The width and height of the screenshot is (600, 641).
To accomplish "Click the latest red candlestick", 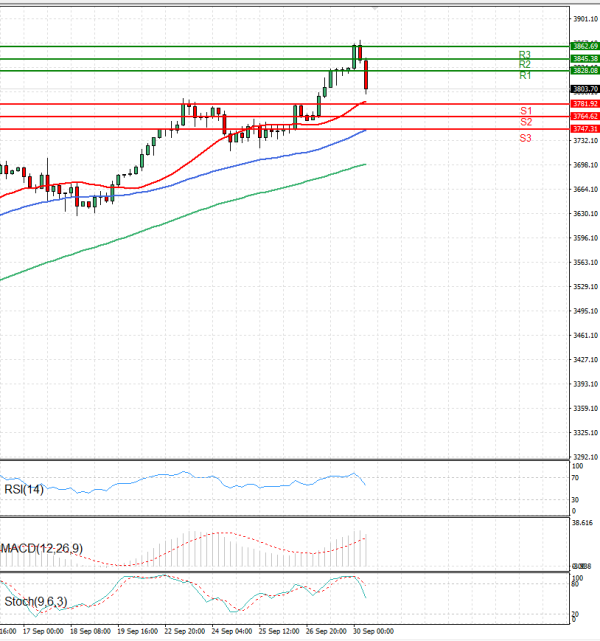I will (367, 75).
